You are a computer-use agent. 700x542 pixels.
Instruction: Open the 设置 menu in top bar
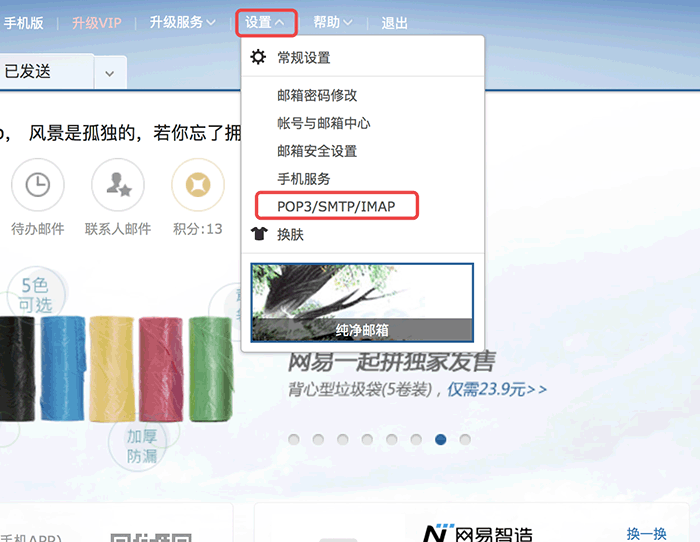[265, 22]
